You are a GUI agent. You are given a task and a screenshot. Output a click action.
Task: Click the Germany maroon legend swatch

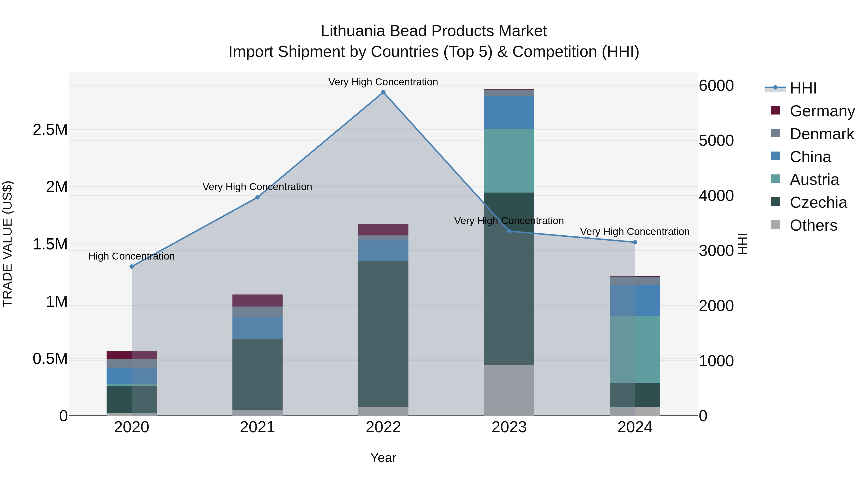pos(775,110)
